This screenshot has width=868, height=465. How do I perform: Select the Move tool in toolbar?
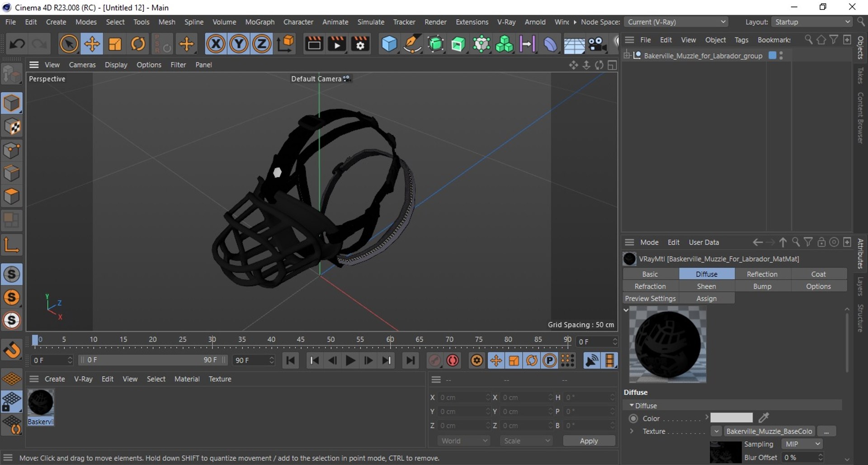tap(92, 44)
